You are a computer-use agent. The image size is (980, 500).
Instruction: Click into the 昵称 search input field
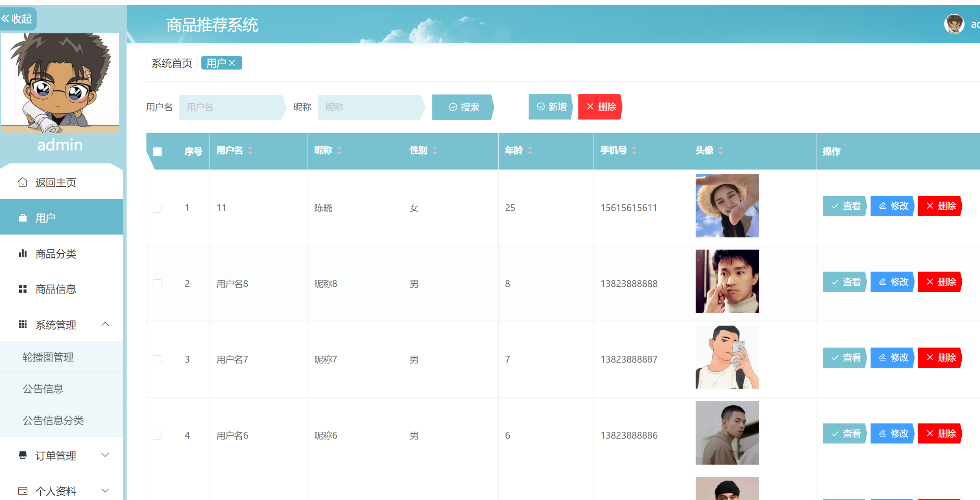[369, 107]
